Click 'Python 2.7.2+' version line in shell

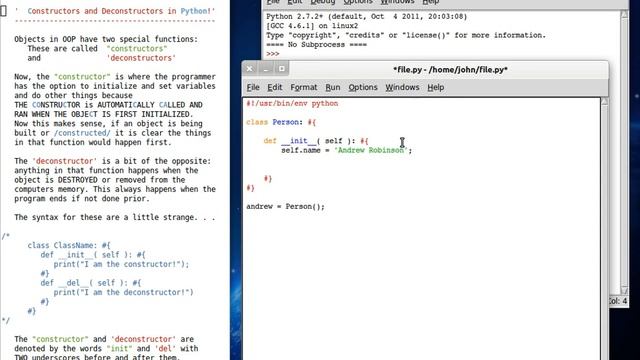(367, 16)
